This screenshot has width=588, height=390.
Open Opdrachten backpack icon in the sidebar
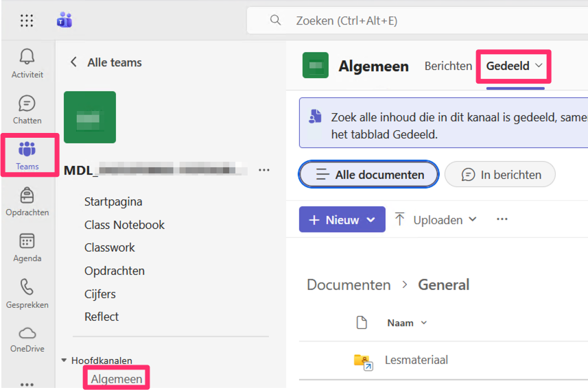pyautogui.click(x=27, y=196)
